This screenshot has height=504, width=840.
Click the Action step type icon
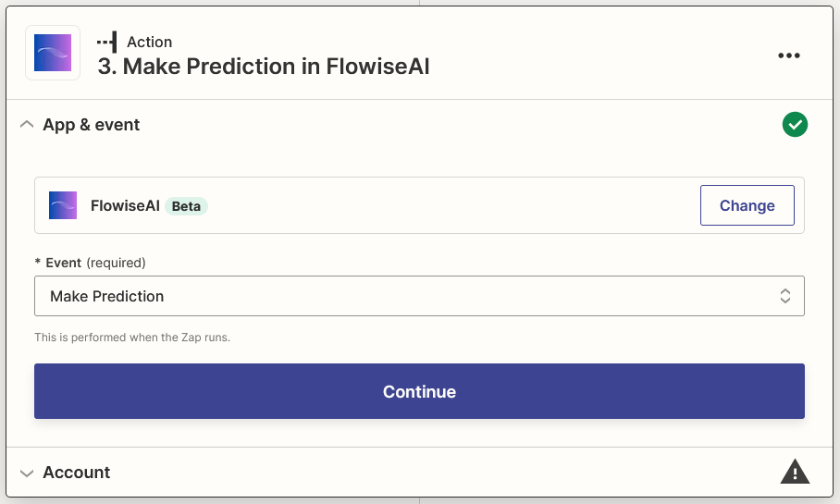(106, 42)
